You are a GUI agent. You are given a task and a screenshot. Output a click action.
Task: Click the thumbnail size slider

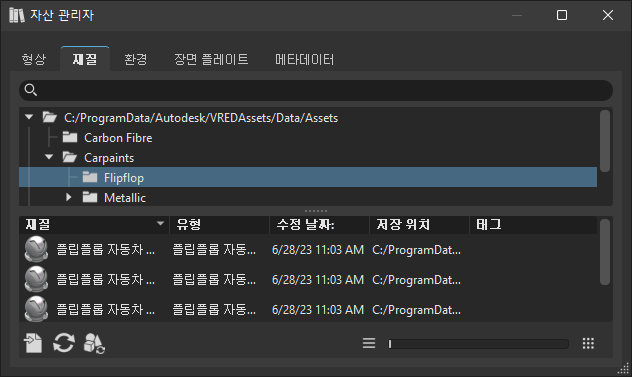[478, 344]
